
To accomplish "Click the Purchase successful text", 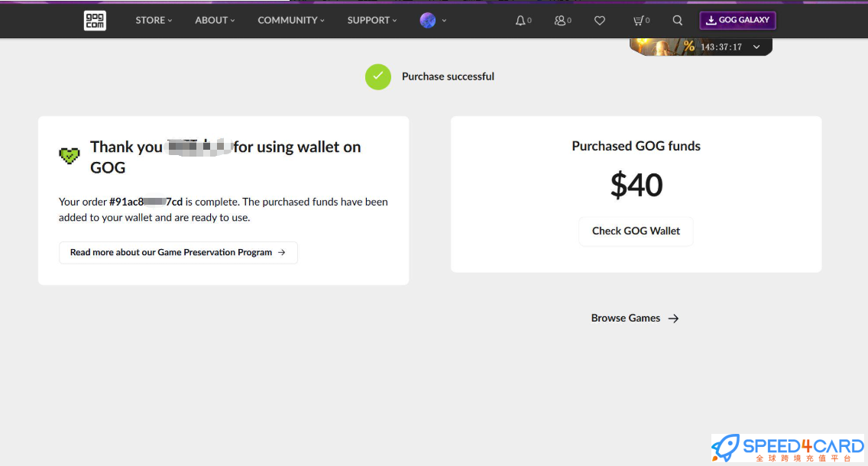I will tap(448, 76).
